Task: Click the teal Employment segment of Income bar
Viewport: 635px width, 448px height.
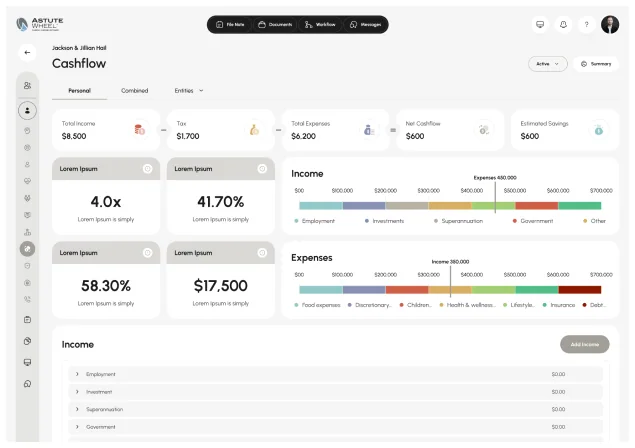Action: 321,206
